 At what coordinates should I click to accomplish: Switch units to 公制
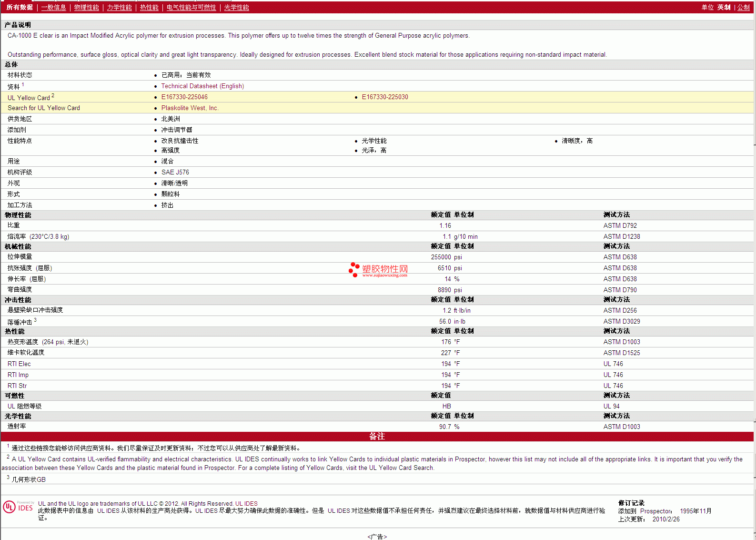(743, 7)
